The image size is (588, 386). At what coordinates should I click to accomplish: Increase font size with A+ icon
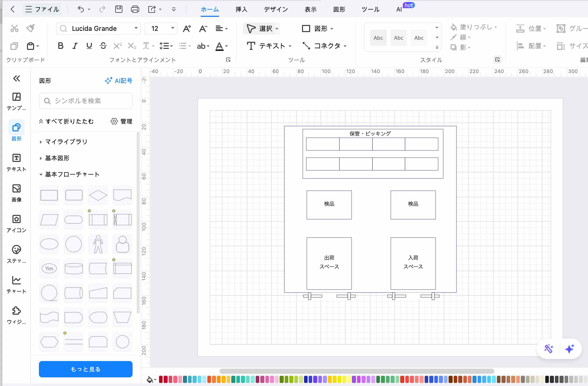point(187,29)
